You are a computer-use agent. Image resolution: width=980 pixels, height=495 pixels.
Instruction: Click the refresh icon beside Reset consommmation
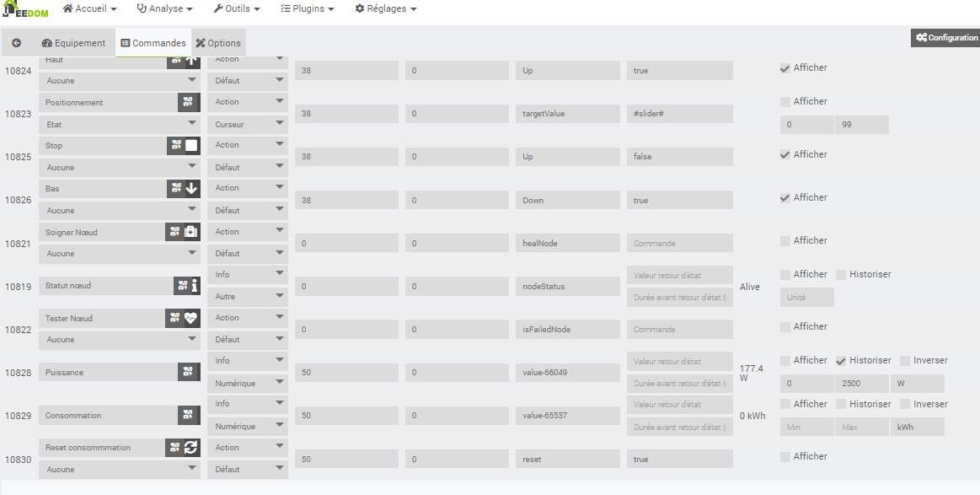click(191, 447)
